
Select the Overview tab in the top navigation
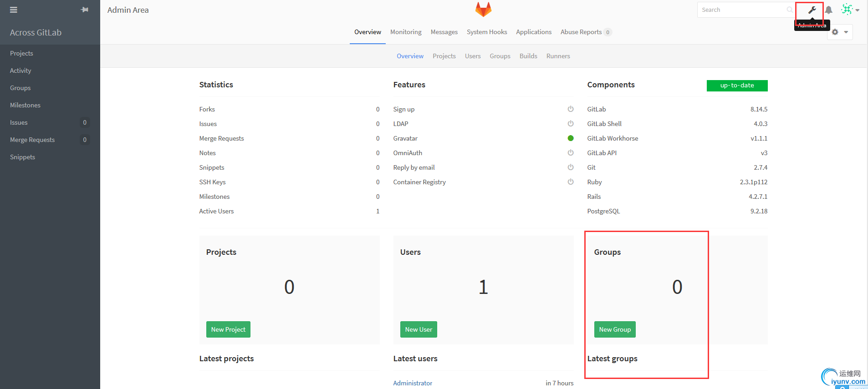tap(368, 32)
